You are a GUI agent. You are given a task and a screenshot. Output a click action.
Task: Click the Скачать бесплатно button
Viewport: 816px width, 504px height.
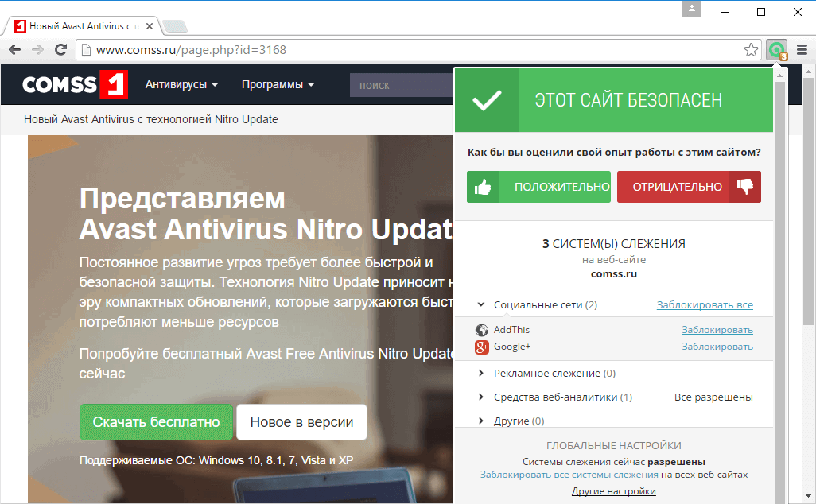[156, 422]
